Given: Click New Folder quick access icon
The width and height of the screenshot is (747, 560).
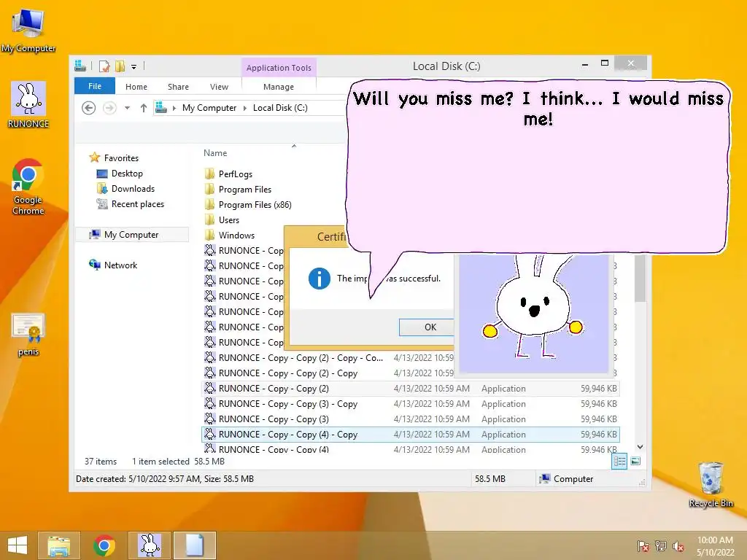Looking at the screenshot, I should tap(120, 66).
